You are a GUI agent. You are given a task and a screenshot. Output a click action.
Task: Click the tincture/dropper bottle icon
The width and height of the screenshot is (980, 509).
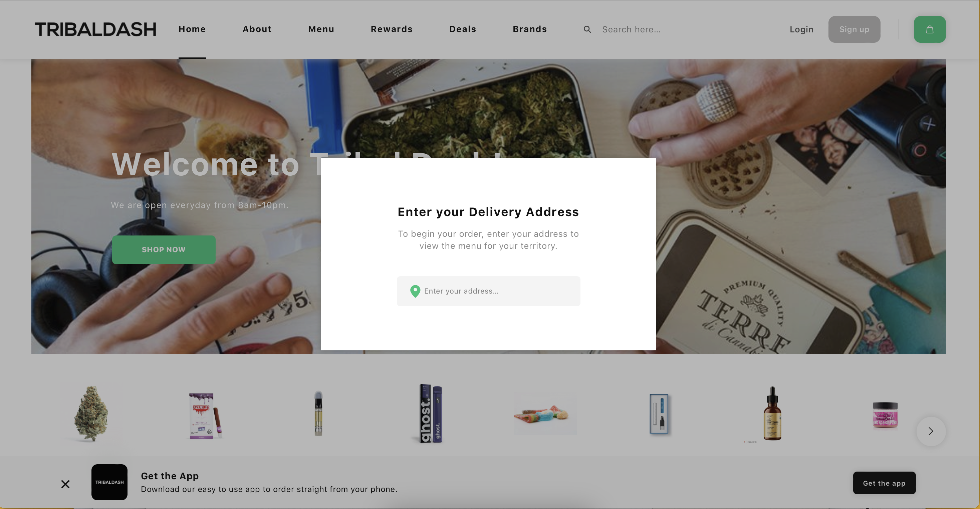[x=772, y=414]
